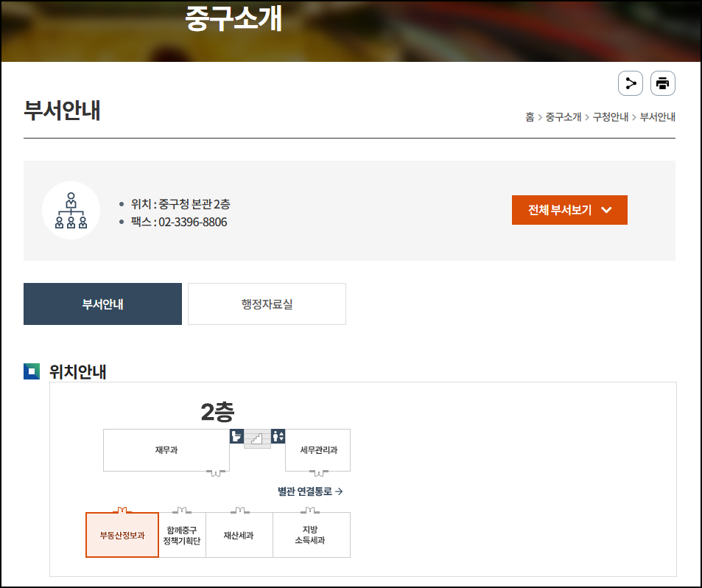702x588 pixels.
Task: Click the 중구소개 banner title
Action: (234, 18)
